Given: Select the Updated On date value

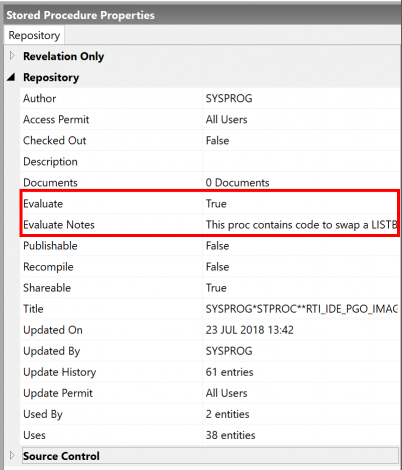Looking at the screenshot, I should coord(250,330).
